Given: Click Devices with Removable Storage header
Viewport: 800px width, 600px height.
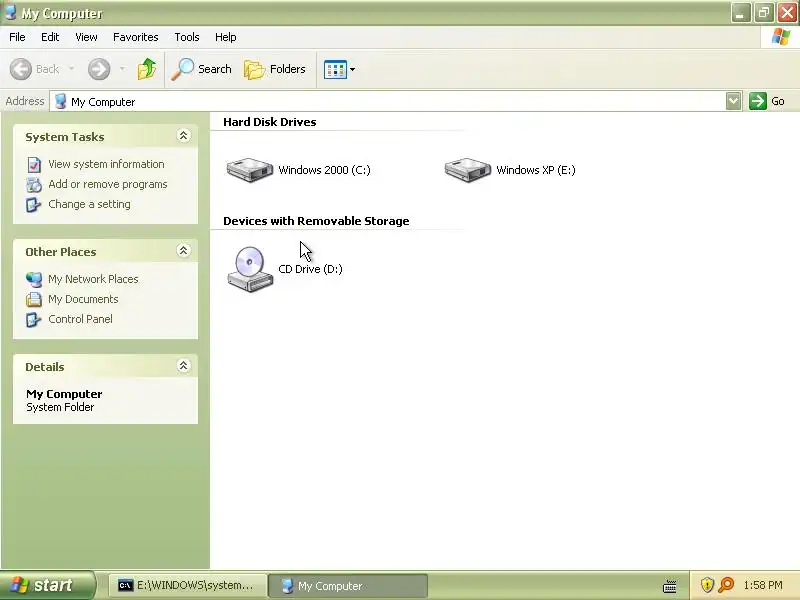Looking at the screenshot, I should point(316,221).
